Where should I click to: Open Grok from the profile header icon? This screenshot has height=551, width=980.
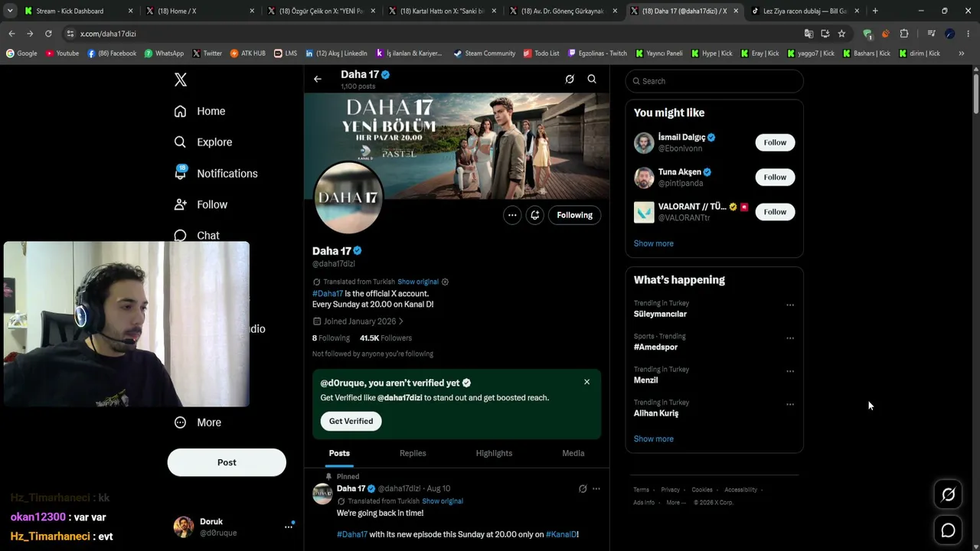coord(570,79)
